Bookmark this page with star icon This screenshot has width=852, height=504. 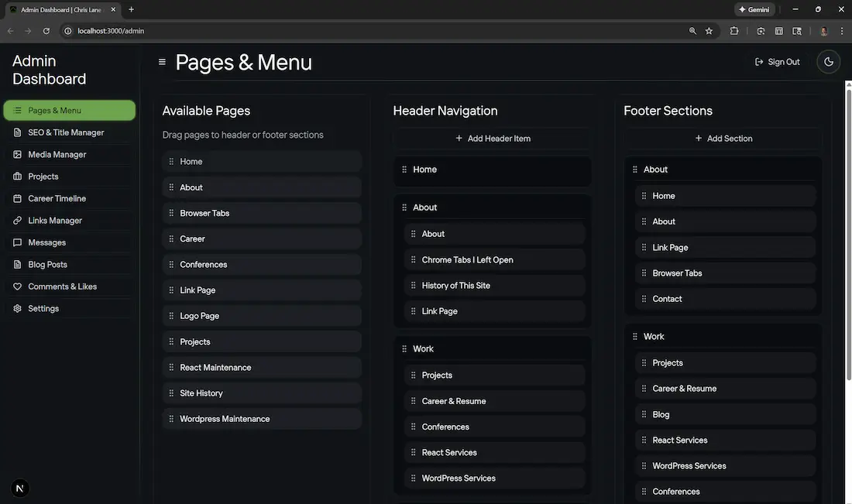(x=709, y=31)
